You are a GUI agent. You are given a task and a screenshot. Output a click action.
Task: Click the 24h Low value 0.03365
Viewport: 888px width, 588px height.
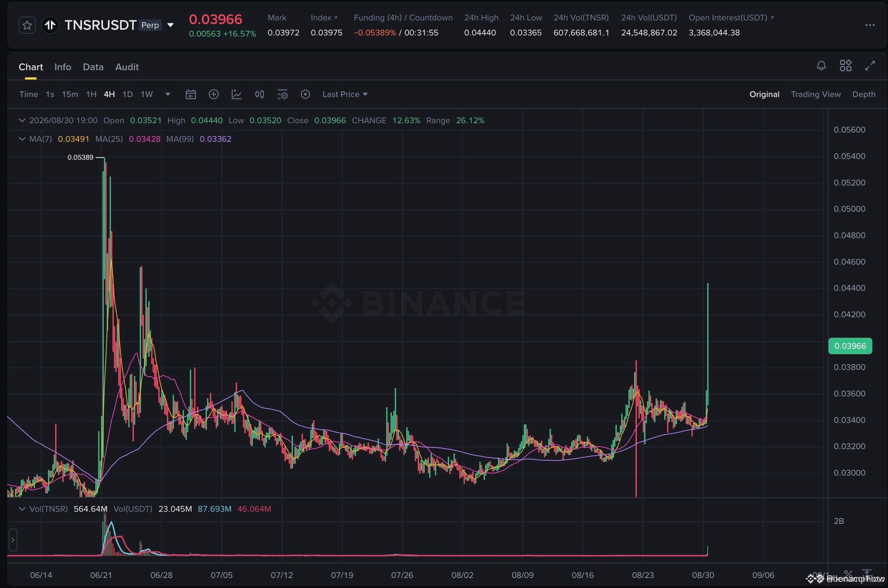526,33
